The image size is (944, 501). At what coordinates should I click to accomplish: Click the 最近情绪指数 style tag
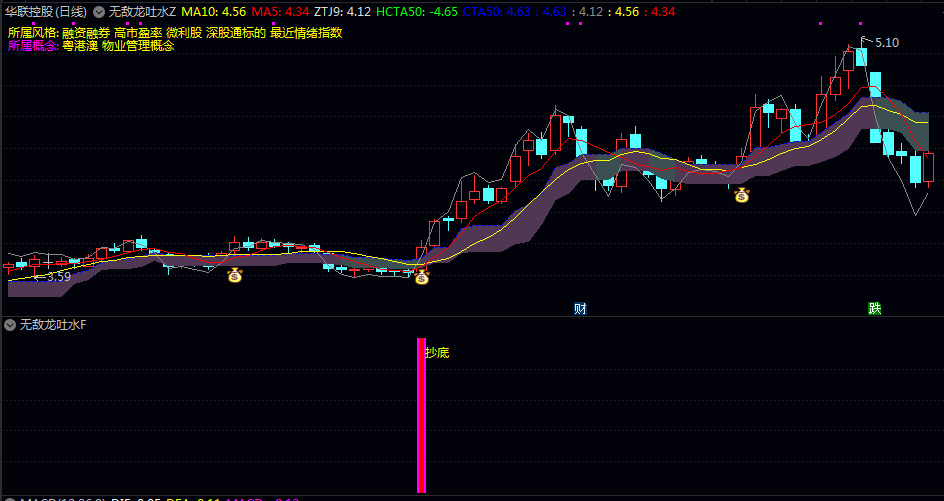point(306,33)
